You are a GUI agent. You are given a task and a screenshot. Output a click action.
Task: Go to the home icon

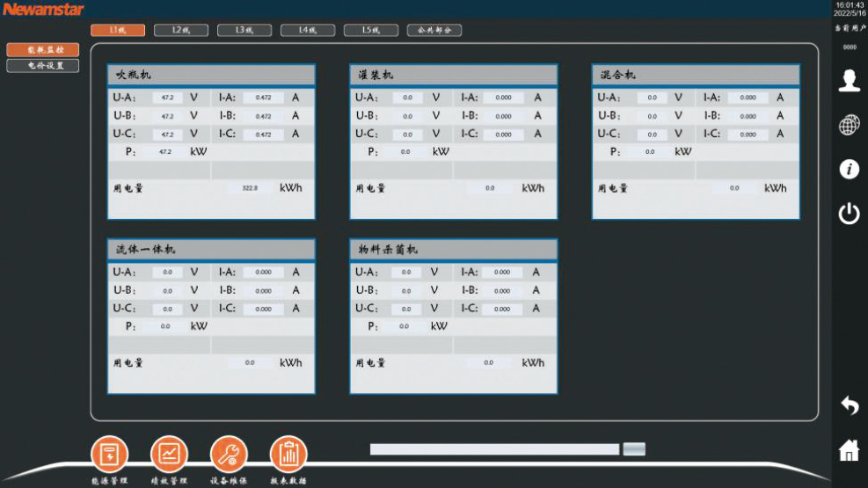click(850, 450)
